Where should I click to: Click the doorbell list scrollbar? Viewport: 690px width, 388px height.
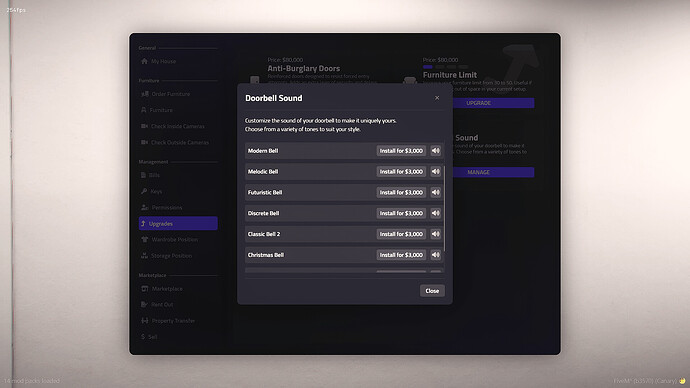pyautogui.click(x=444, y=209)
